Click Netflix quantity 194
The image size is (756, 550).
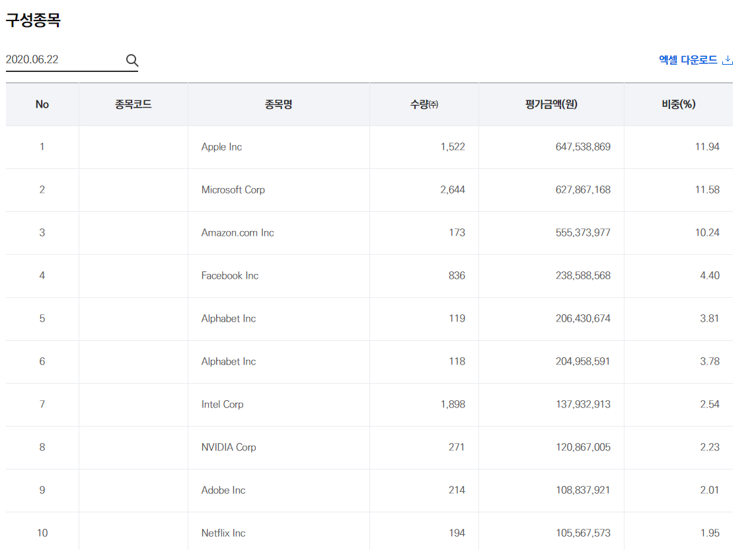[457, 533]
